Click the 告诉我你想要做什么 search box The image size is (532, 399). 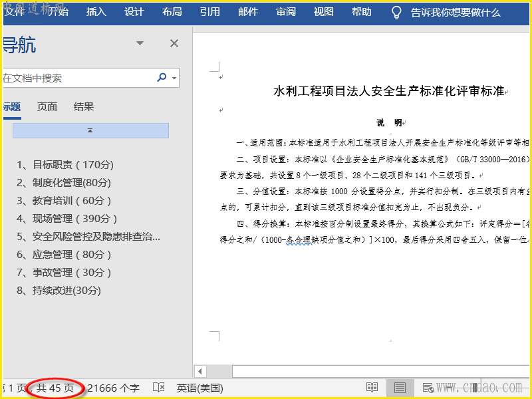(x=456, y=13)
